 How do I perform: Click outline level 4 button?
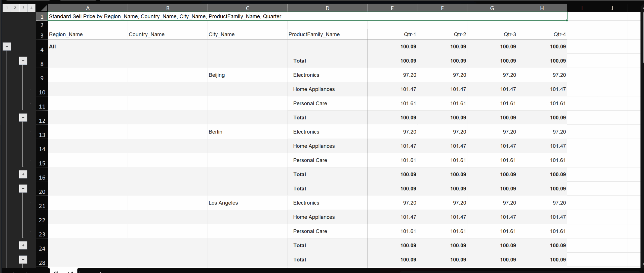[31, 8]
